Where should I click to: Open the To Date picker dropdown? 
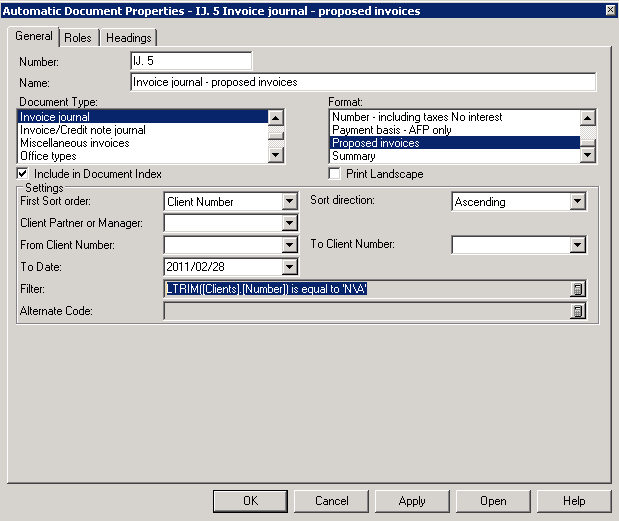(290, 267)
